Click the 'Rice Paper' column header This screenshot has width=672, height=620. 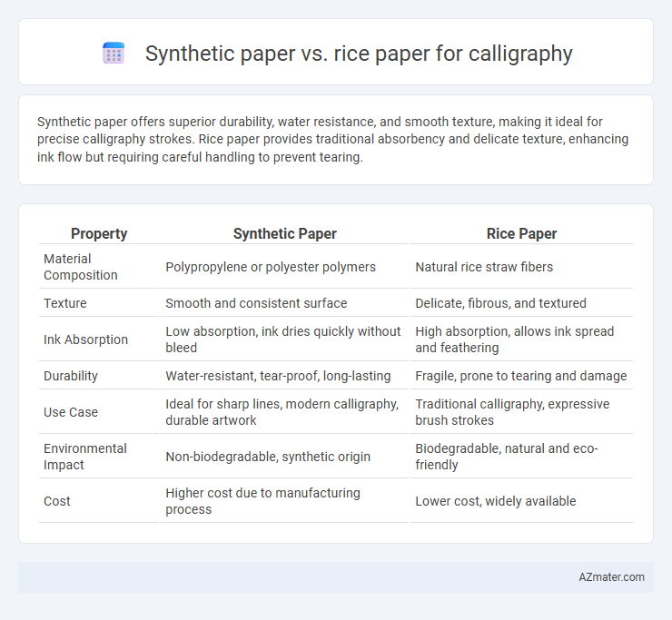(x=521, y=233)
